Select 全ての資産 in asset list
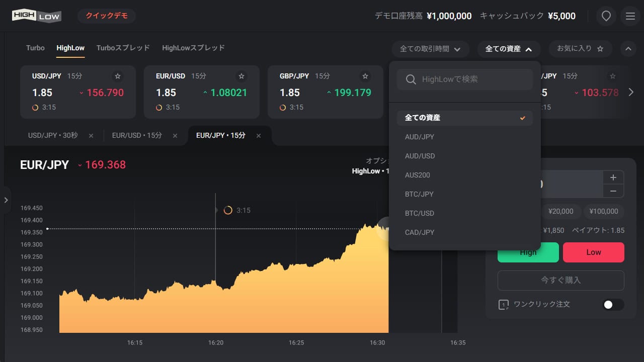 point(464,118)
